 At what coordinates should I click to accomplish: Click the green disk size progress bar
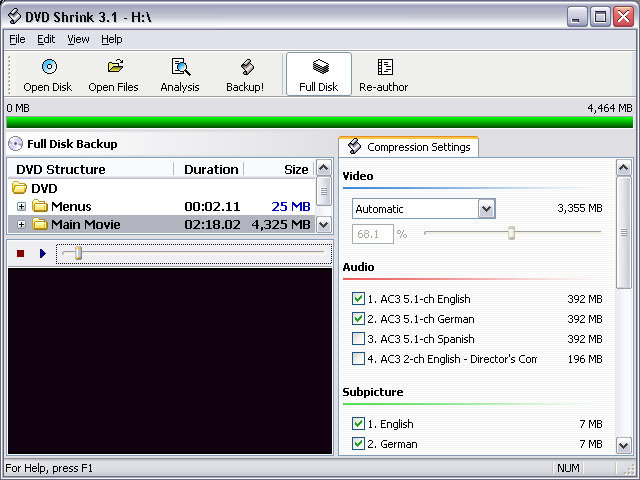point(320,122)
